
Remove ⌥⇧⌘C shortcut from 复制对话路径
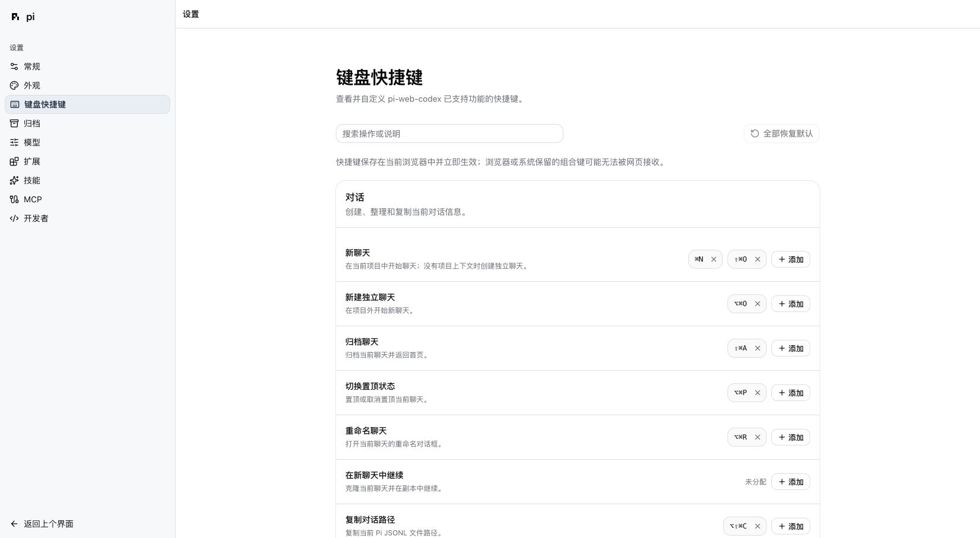[758, 526]
